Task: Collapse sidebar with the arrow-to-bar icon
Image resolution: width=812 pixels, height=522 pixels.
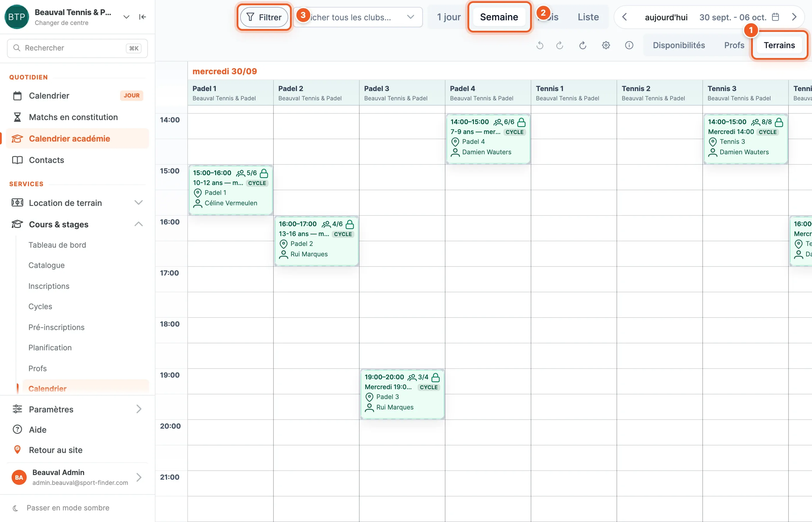Action: (x=143, y=17)
